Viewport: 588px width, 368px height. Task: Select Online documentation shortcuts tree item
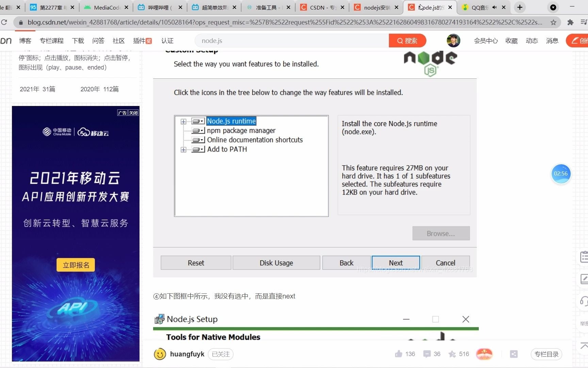[255, 140]
